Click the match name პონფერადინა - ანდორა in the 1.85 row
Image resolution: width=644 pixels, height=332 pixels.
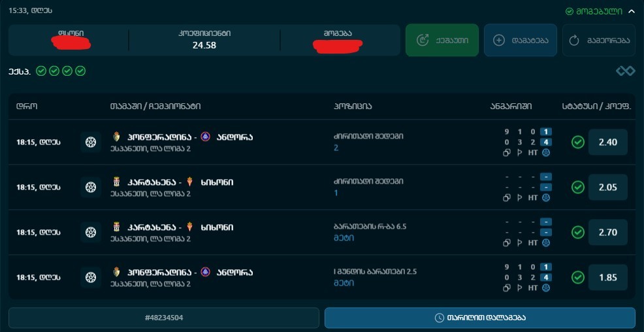coord(190,273)
